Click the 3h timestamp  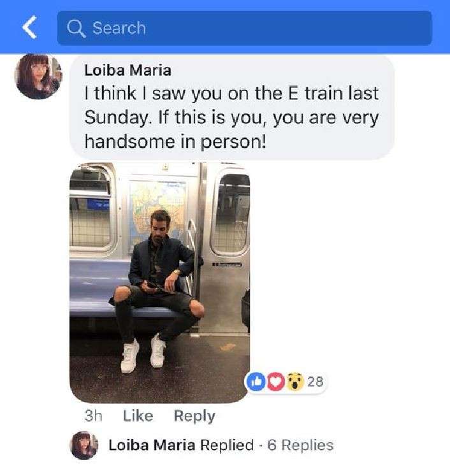93,416
